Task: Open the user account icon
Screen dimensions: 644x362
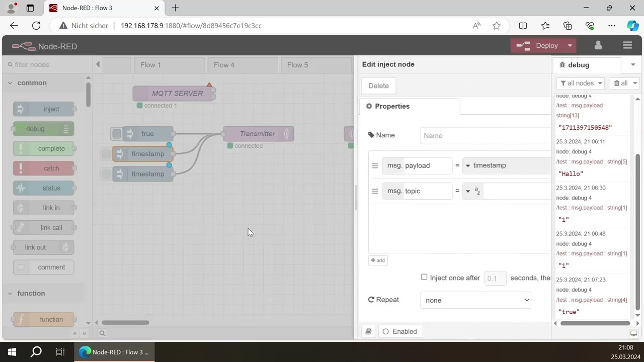Action: click(x=598, y=45)
